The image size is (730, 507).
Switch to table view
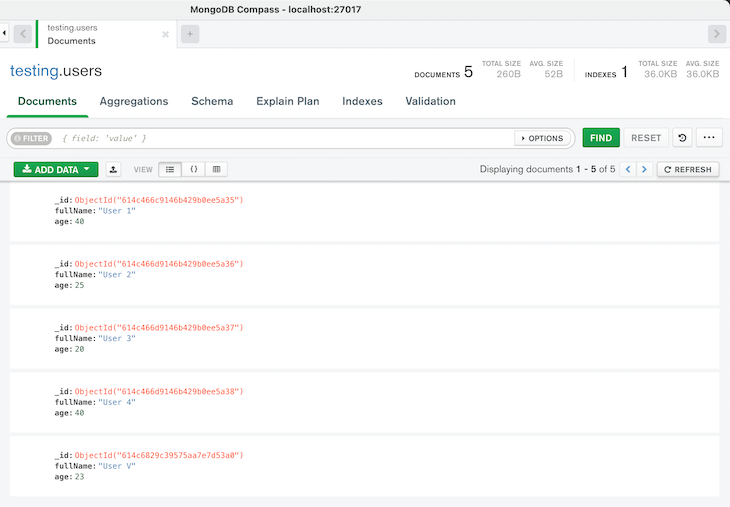pyautogui.click(x=216, y=169)
